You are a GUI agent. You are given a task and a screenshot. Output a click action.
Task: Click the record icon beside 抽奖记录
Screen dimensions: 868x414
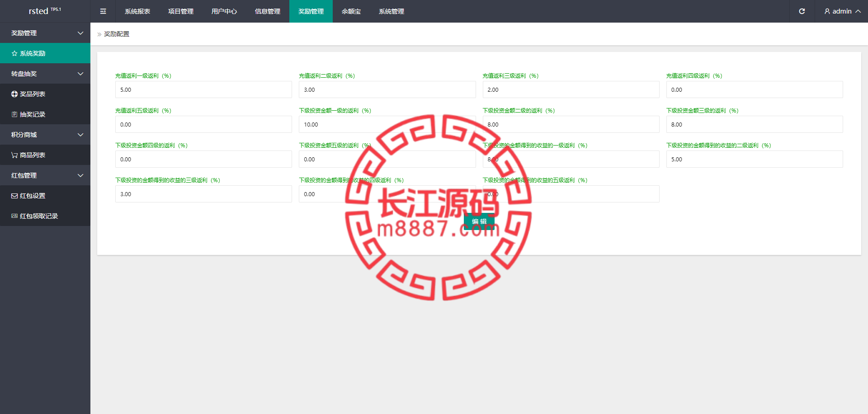pos(14,114)
